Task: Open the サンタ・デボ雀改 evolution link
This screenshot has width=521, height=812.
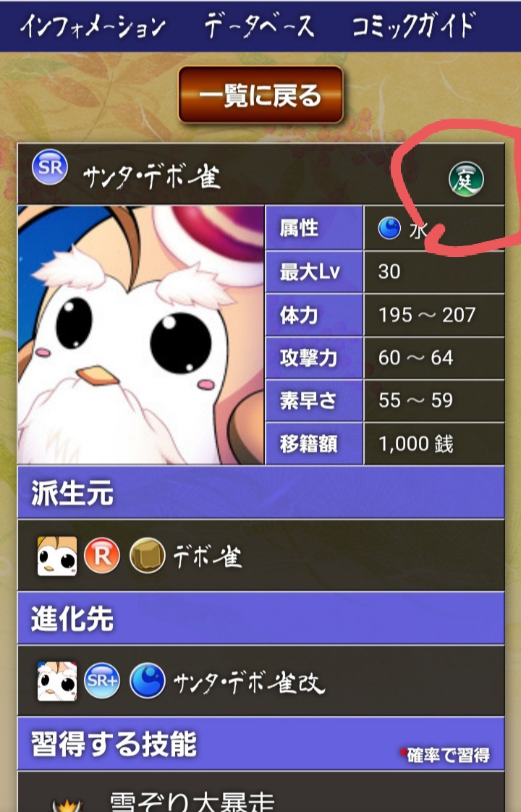Action: (249, 682)
